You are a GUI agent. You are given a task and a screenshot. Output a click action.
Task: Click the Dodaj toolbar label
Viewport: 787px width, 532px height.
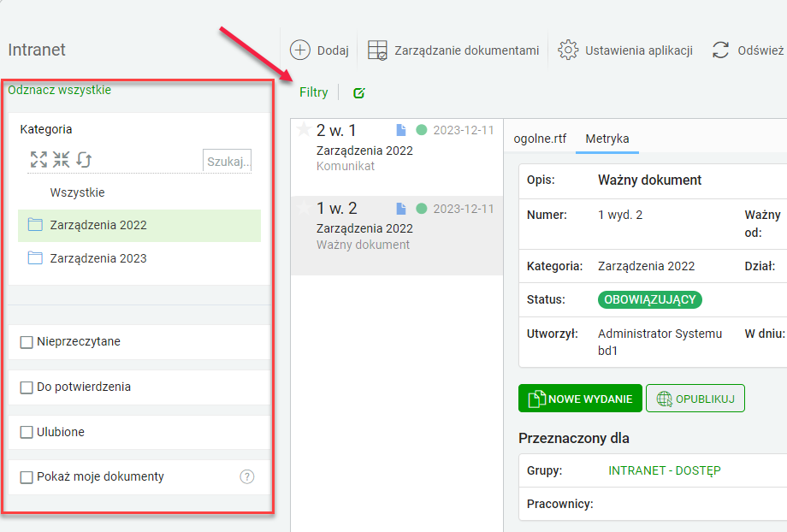click(333, 50)
